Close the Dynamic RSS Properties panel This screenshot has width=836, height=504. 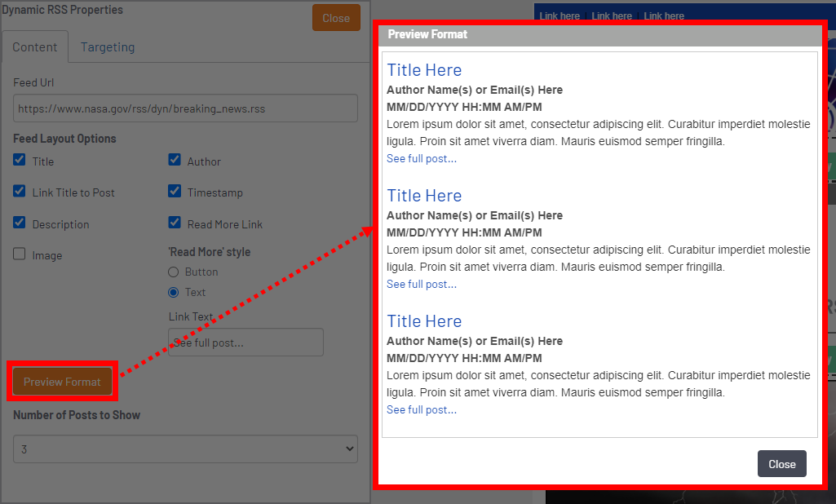pyautogui.click(x=336, y=18)
